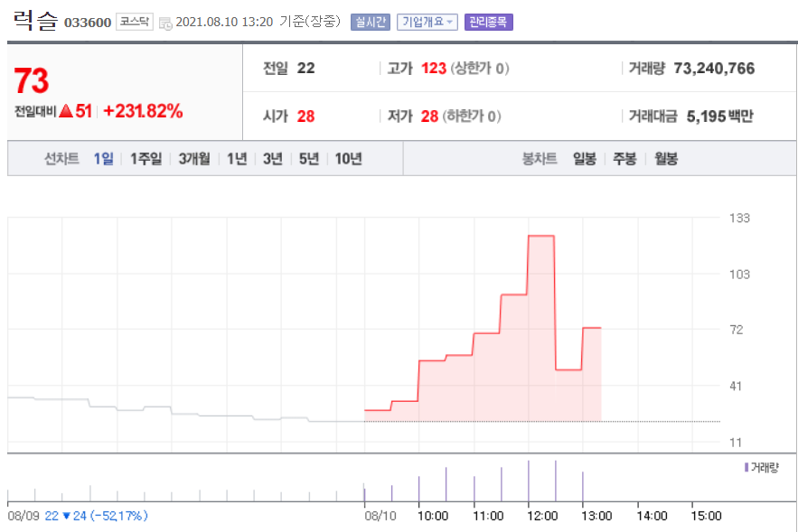
Task: Select the 주봉 weekly candle chart
Action: (x=624, y=159)
